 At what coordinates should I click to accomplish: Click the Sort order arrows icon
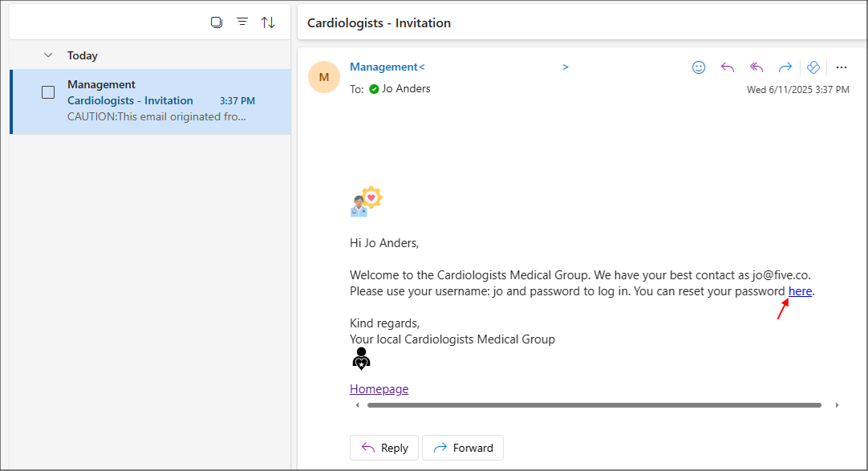(x=268, y=22)
